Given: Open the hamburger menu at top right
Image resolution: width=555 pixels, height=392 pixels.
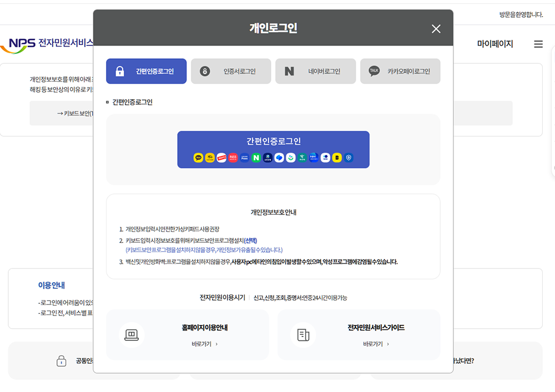Looking at the screenshot, I should (538, 44).
